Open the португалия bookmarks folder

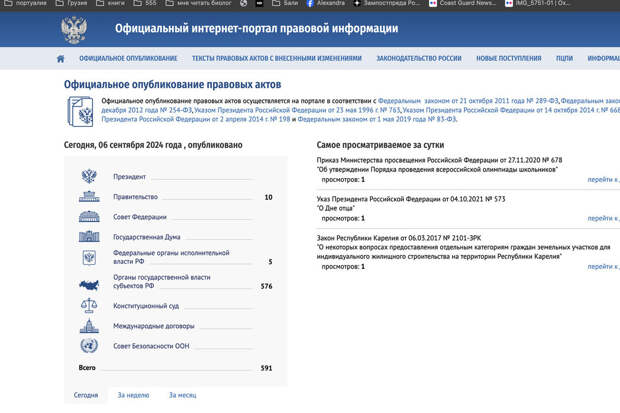25,3
